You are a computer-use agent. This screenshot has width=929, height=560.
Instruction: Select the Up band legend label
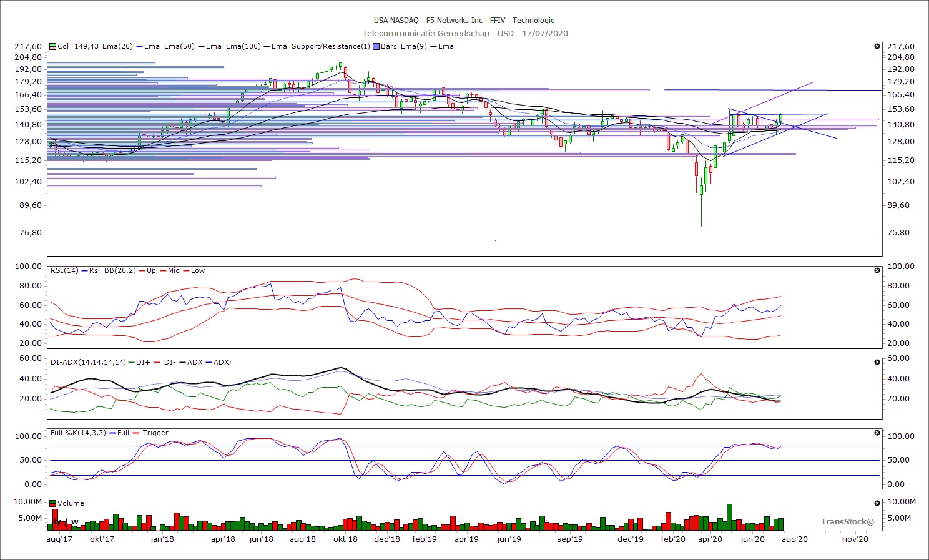pos(151,270)
